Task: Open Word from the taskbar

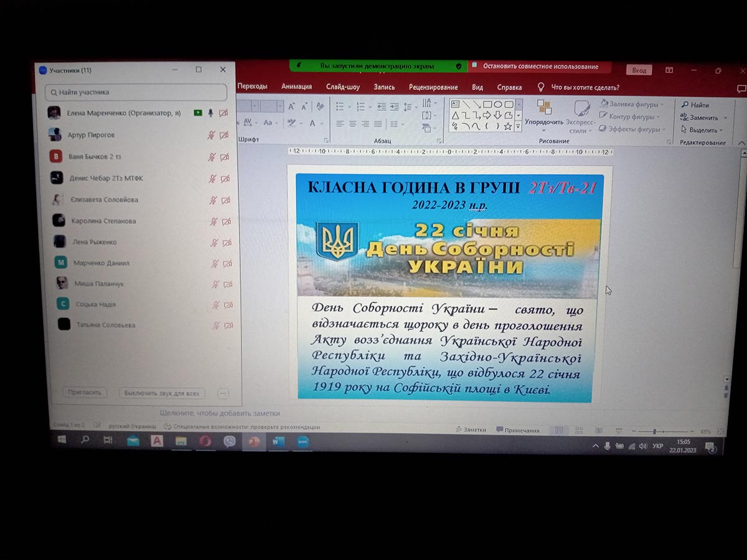Action: click(x=278, y=442)
